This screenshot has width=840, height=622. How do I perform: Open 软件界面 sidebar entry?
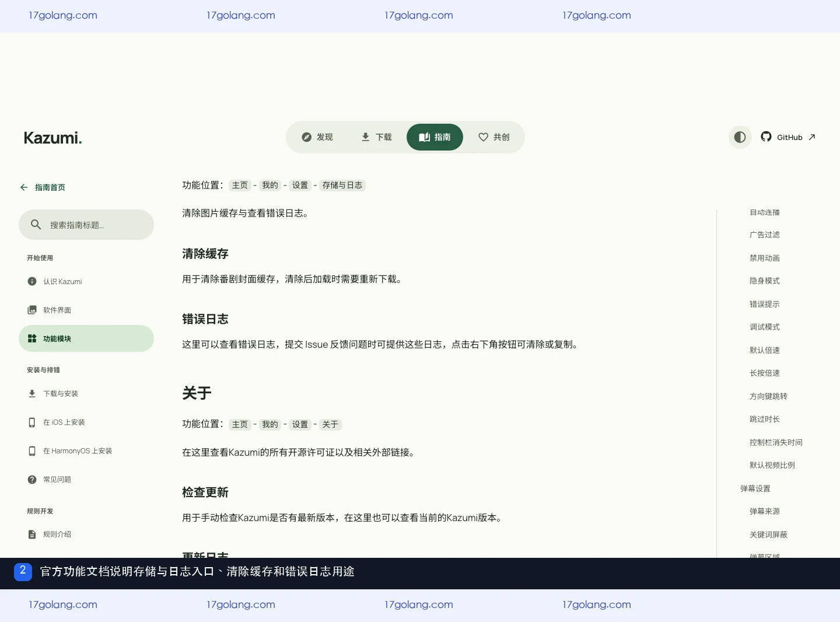tap(86, 310)
